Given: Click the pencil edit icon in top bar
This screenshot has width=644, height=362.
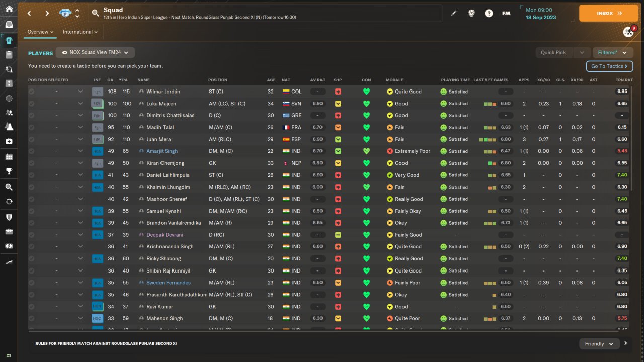Looking at the screenshot, I should pos(454,14).
